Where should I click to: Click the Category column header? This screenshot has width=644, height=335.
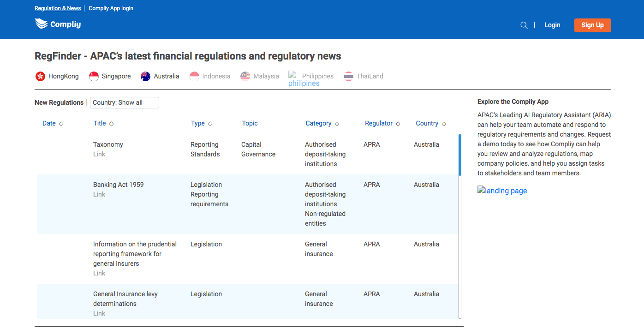pyautogui.click(x=318, y=123)
